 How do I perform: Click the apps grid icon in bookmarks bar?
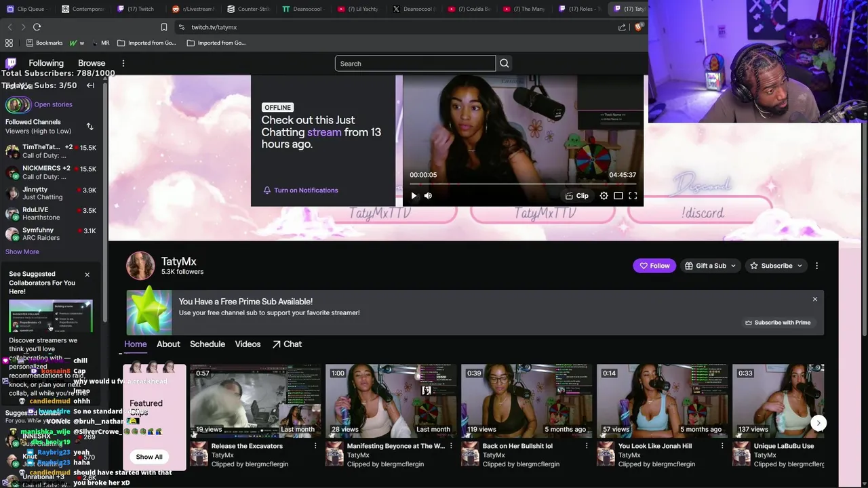coord(9,43)
